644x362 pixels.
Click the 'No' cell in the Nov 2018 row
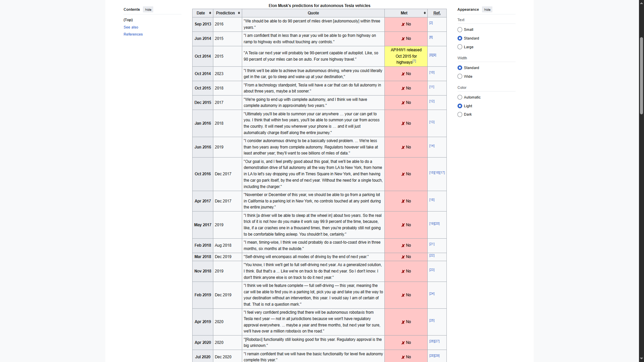pyautogui.click(x=406, y=271)
